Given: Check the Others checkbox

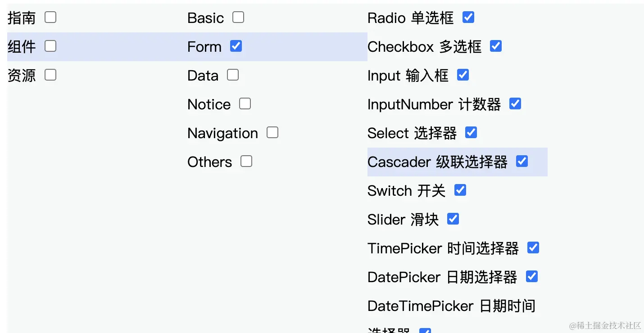Looking at the screenshot, I should coord(246,161).
